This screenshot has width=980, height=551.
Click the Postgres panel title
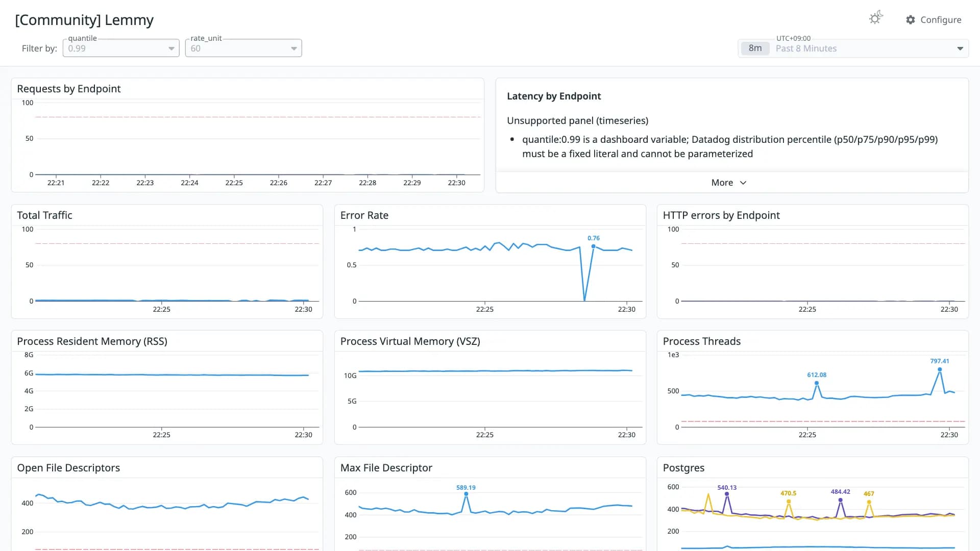click(x=683, y=468)
